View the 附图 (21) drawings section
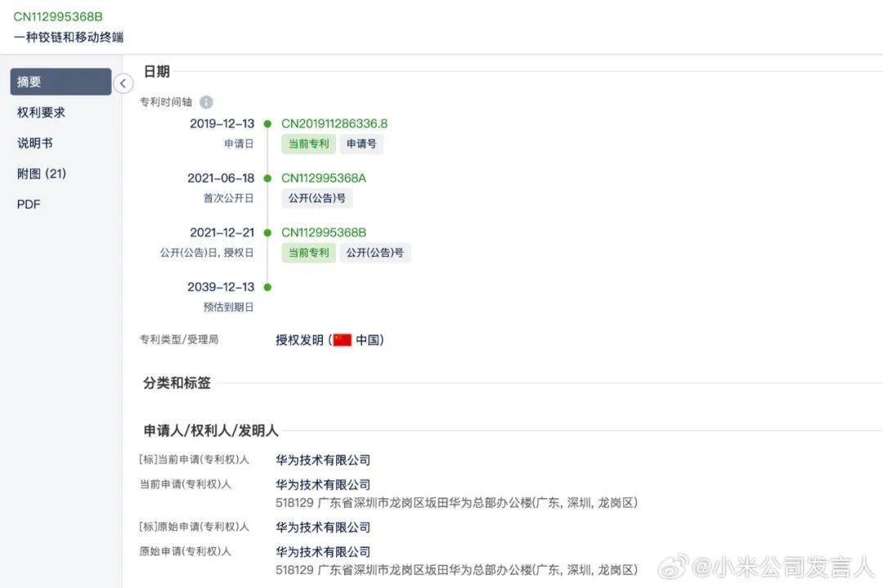Viewport: 883px width, 588px height. 42,173
